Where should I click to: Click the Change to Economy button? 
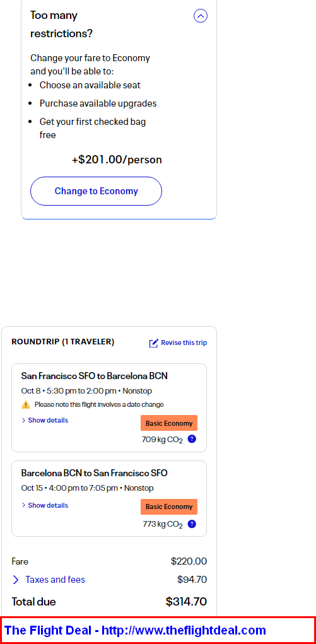(x=96, y=191)
